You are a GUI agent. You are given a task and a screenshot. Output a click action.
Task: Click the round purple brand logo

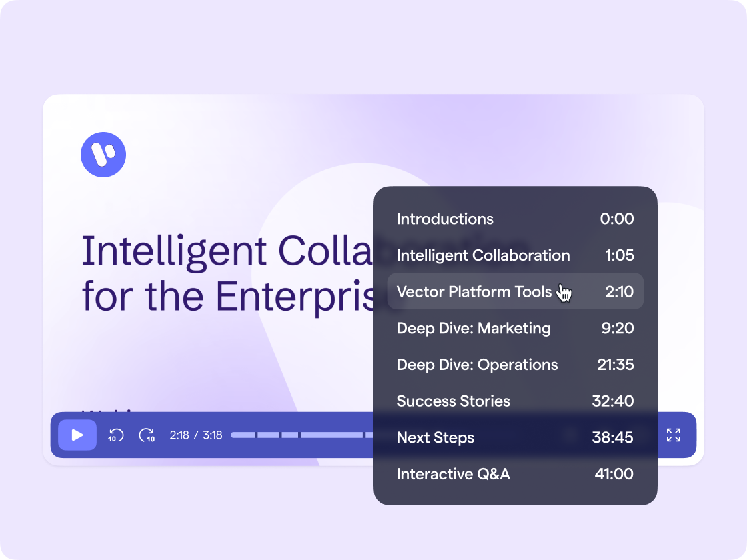pos(103,155)
